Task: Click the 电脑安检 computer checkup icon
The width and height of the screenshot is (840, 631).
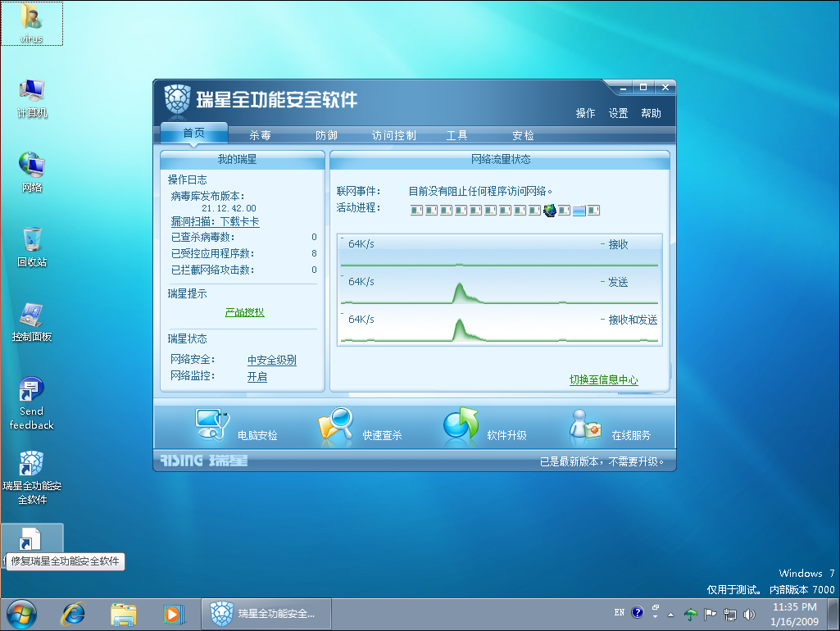Action: (212, 425)
